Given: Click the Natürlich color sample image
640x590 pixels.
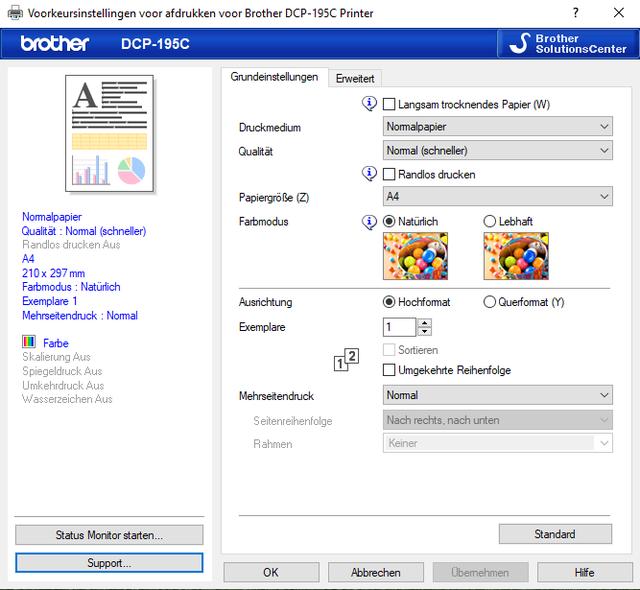Looking at the screenshot, I should coord(415,256).
